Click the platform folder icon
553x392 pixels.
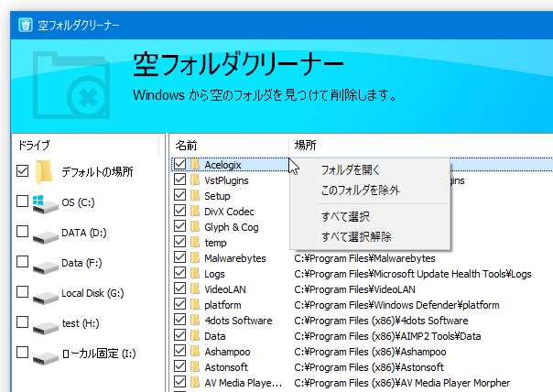(195, 304)
